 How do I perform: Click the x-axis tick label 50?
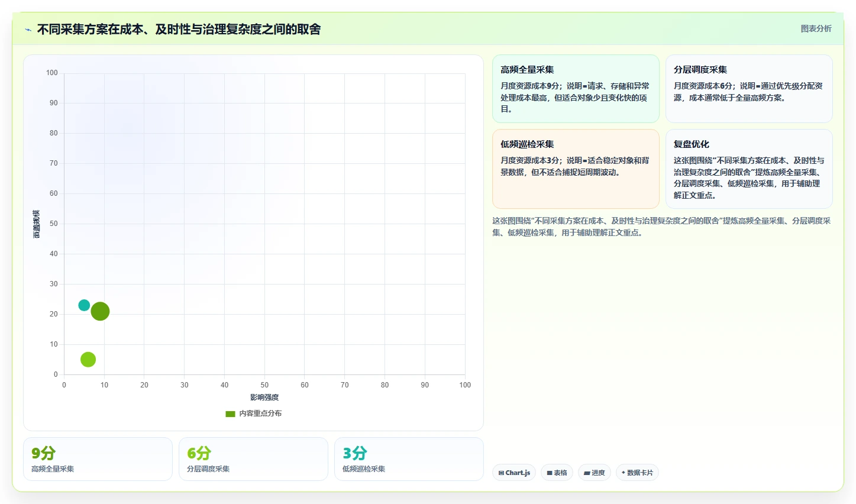[x=264, y=385]
